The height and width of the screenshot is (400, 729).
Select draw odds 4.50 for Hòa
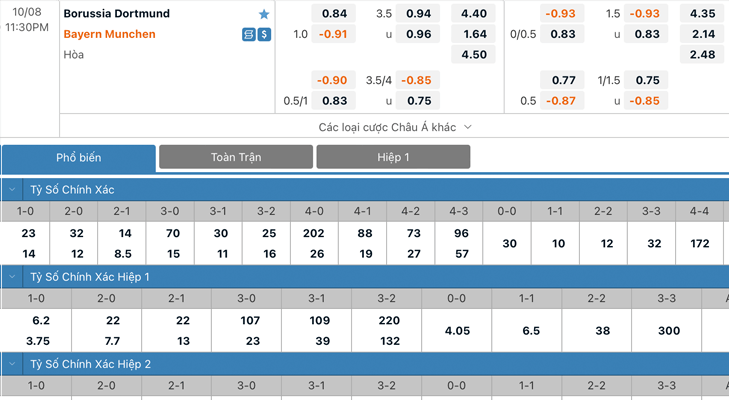point(473,55)
